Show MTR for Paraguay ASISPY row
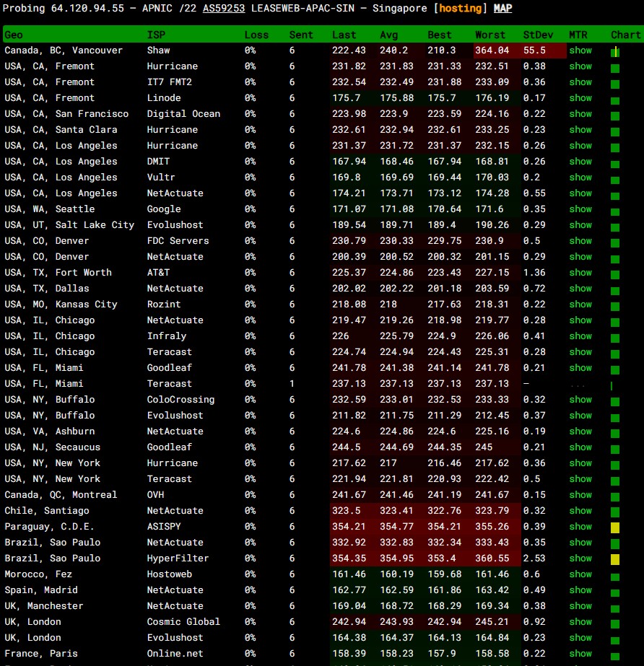Viewport: 644px width, 666px height. click(x=580, y=526)
